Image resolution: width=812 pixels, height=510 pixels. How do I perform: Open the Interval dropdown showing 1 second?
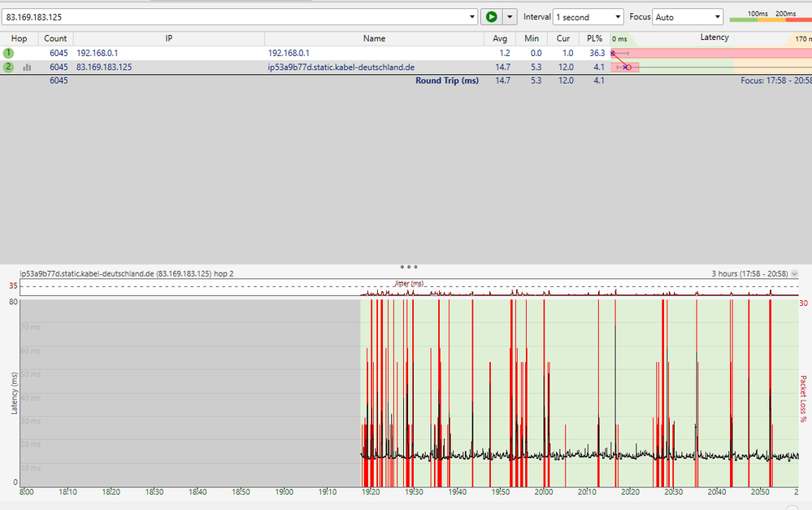tap(588, 17)
